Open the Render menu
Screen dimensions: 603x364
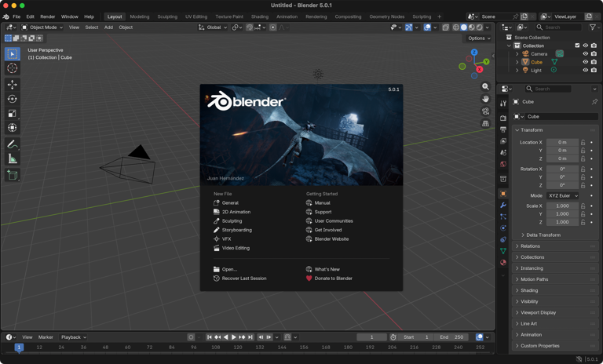pos(48,16)
